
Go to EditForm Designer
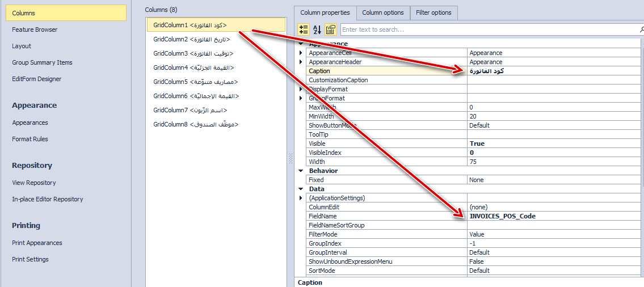coord(37,79)
